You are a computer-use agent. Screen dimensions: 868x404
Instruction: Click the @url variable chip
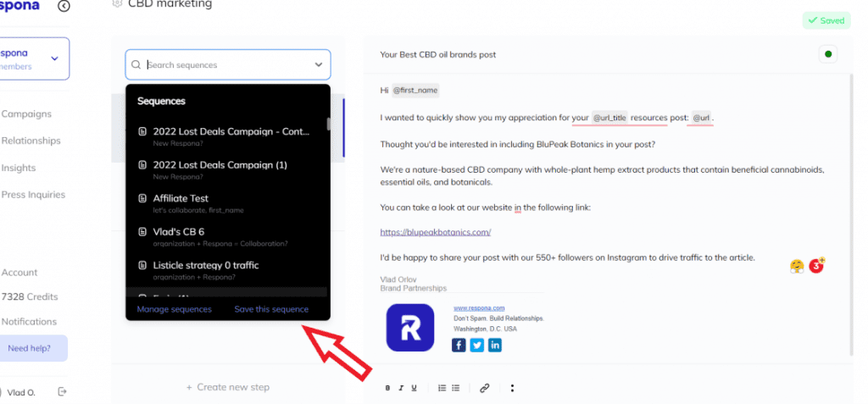click(701, 118)
